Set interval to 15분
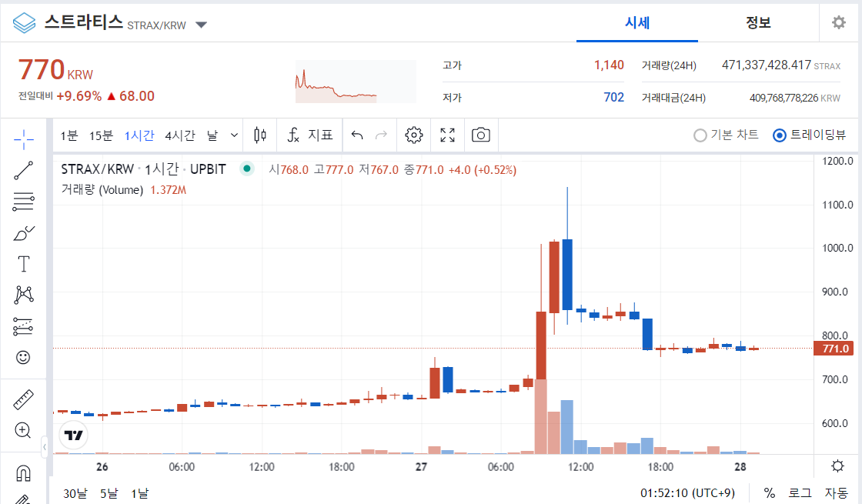The width and height of the screenshot is (862, 504). [101, 135]
